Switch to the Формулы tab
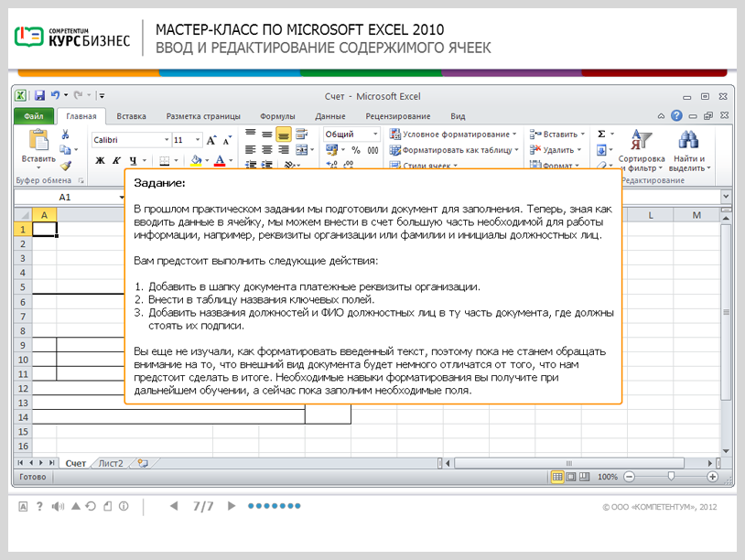Viewport: 745px width, 560px height. [277, 116]
